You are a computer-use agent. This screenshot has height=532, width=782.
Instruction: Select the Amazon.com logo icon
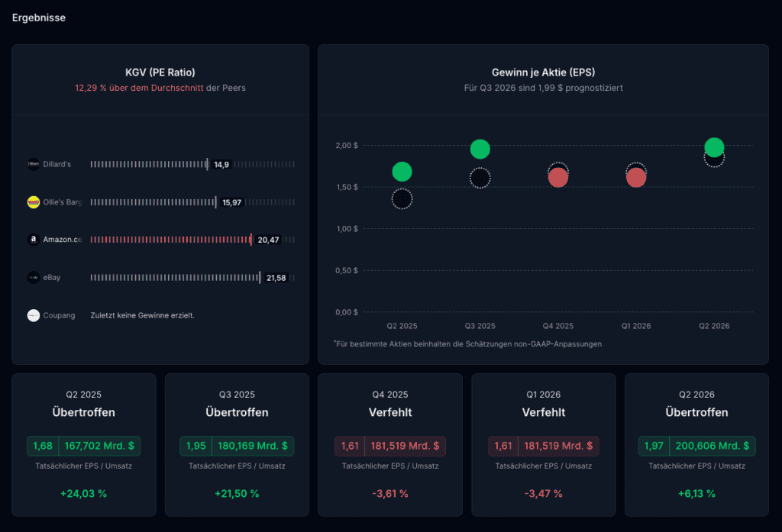coord(34,240)
